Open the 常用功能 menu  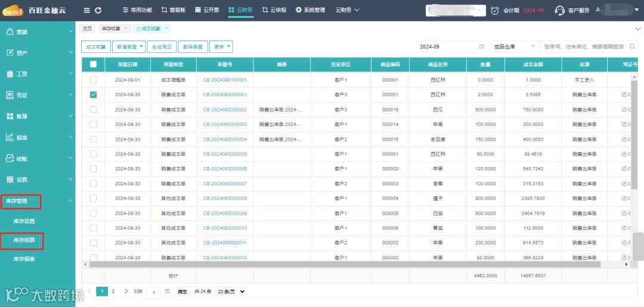click(x=138, y=10)
